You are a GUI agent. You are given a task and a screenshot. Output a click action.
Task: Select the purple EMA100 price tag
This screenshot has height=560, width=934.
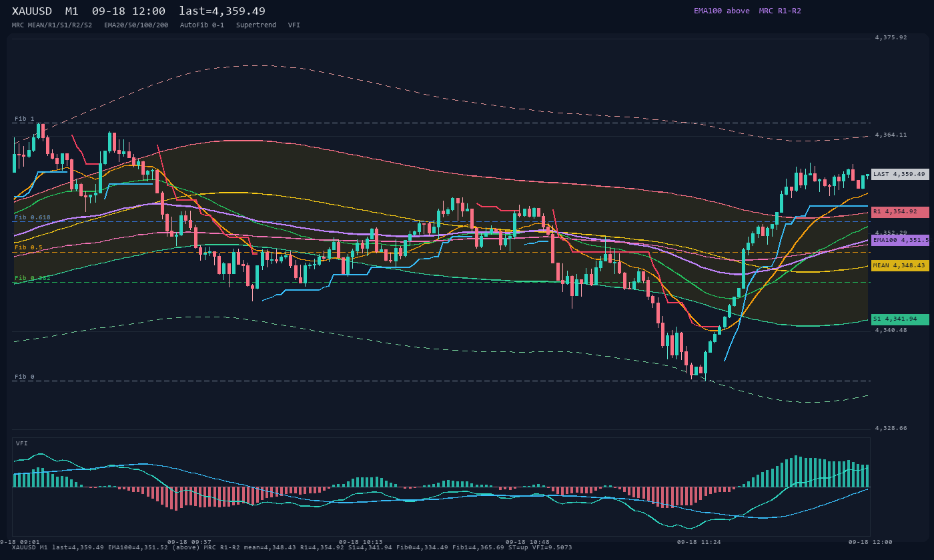900,240
